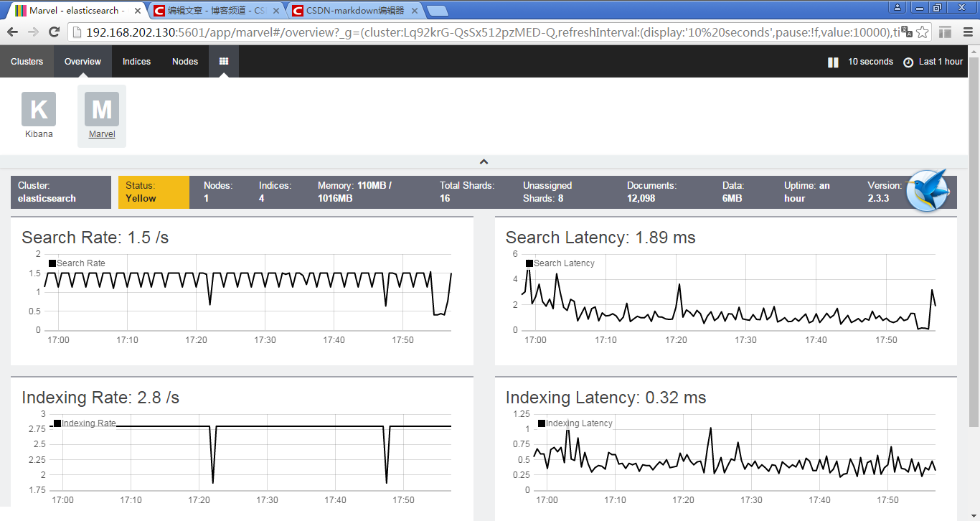This screenshot has height=521, width=980.
Task: Open the Marvel app tile
Action: pos(102,115)
